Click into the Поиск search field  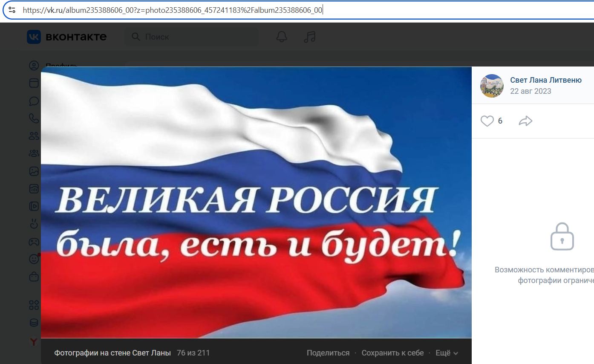click(191, 37)
